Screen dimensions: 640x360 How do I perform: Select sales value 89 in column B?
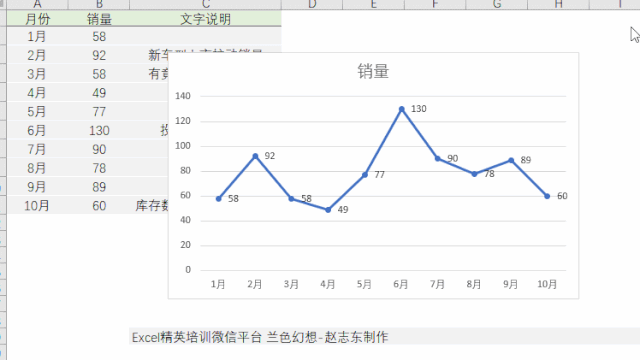pos(99,187)
